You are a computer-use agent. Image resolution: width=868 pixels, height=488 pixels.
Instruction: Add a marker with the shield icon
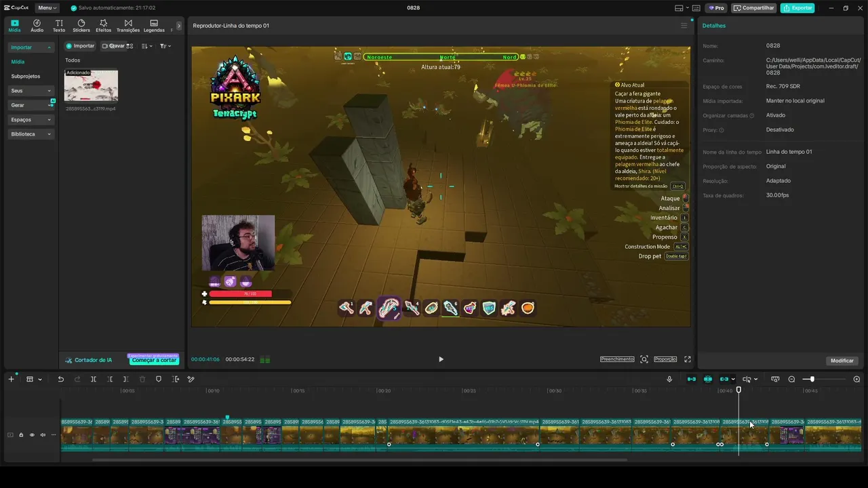pos(159,379)
